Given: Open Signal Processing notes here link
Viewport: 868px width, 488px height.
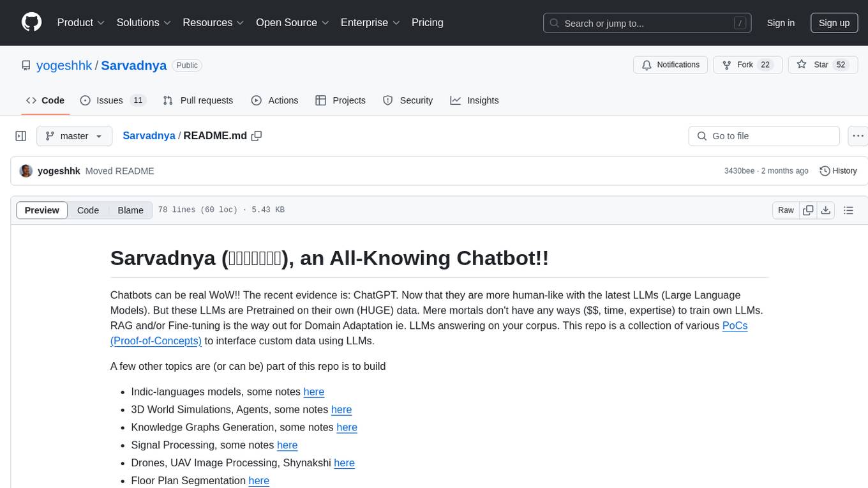Looking at the screenshot, I should point(287,445).
